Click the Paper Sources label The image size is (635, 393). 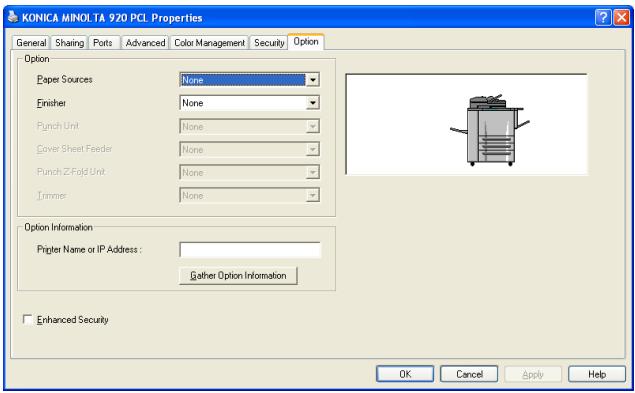65,79
